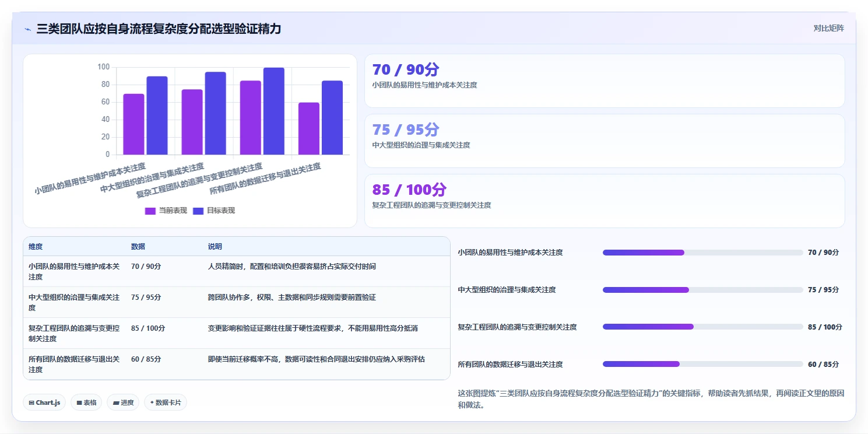
Task: Click the 中大型组织的治理与集成关注度 progress bar
Action: click(703, 290)
